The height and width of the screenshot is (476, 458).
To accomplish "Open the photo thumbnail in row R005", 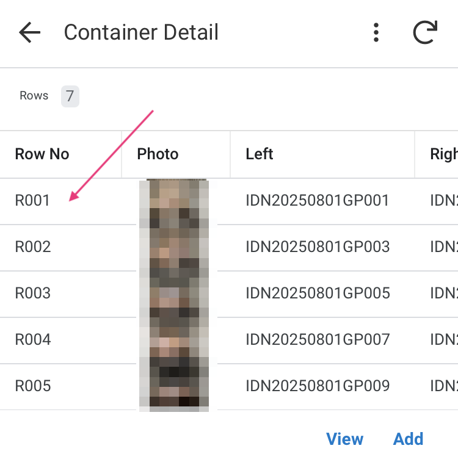I will click(174, 387).
